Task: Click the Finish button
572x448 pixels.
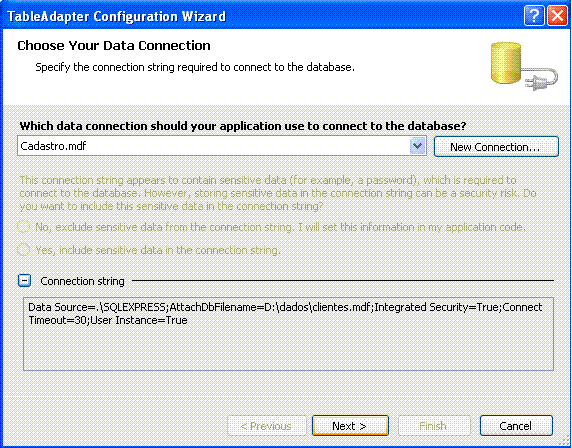Action: [x=434, y=426]
